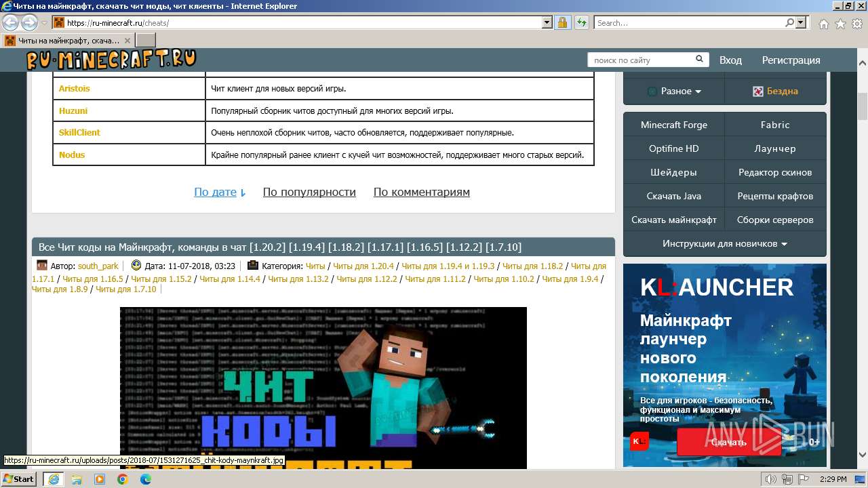This screenshot has width=868, height=488.
Task: Sort posts По популярности
Action: (x=309, y=192)
